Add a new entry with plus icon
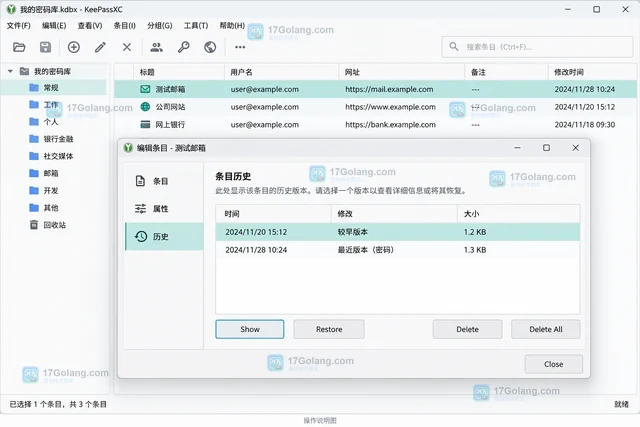 click(x=73, y=47)
